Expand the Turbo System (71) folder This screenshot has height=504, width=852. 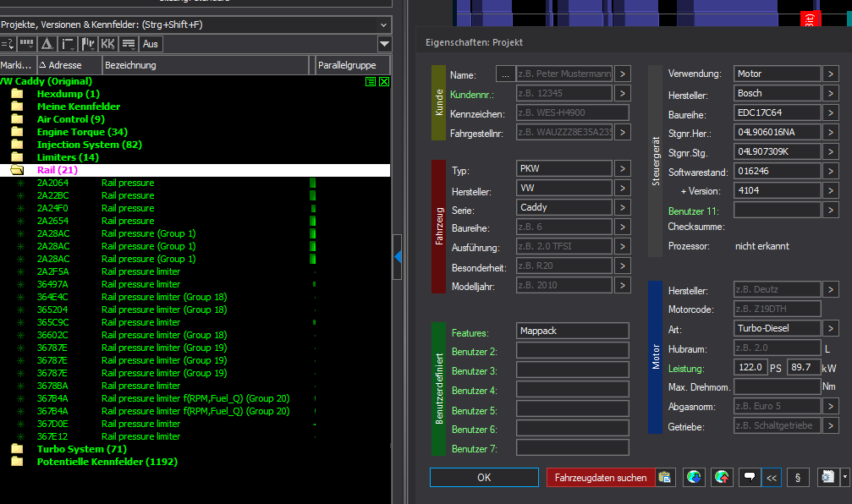pos(17,449)
